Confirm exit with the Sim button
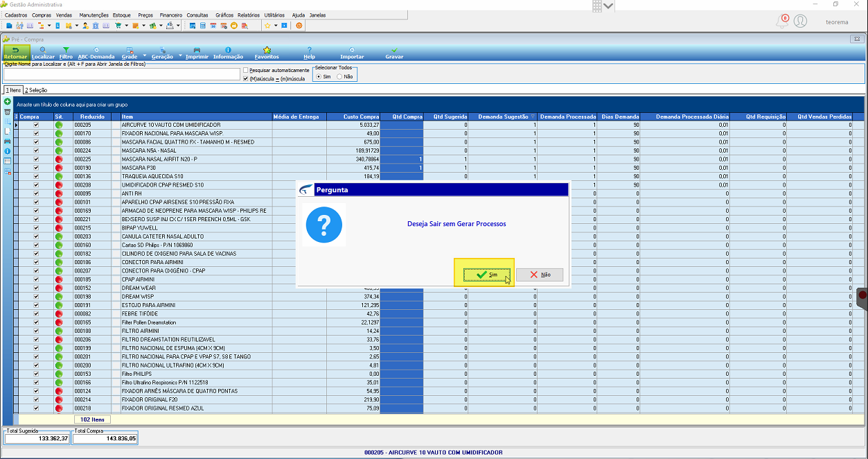Screen dimensions: 868x459 (484, 275)
